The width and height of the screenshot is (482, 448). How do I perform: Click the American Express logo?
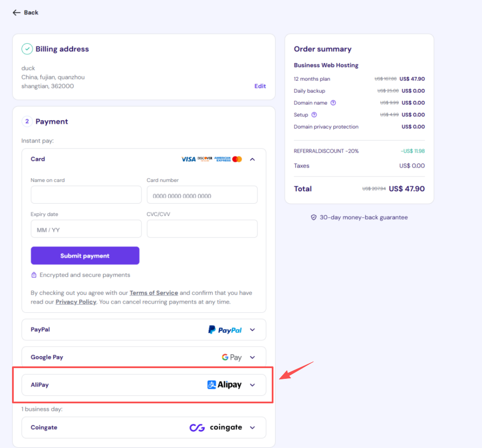coord(222,159)
